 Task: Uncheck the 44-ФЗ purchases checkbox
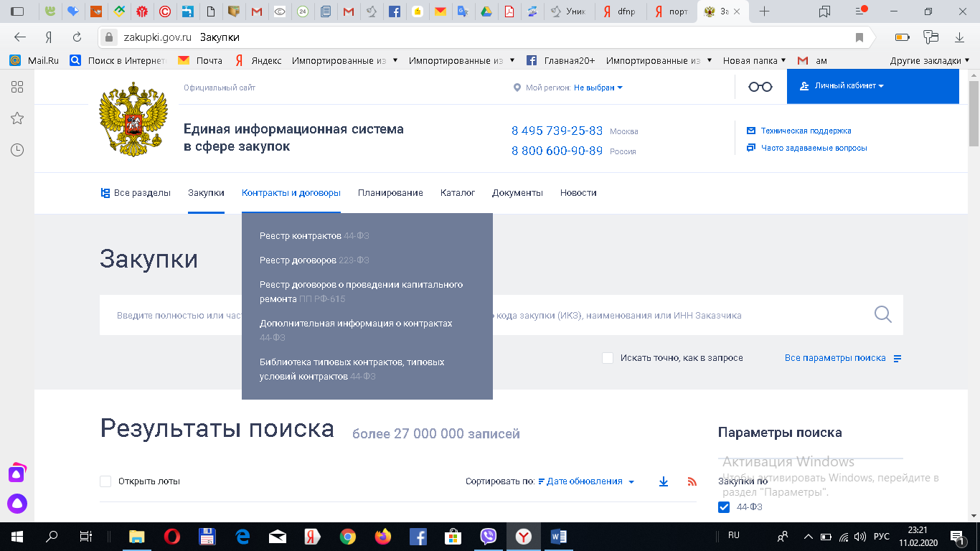(724, 507)
